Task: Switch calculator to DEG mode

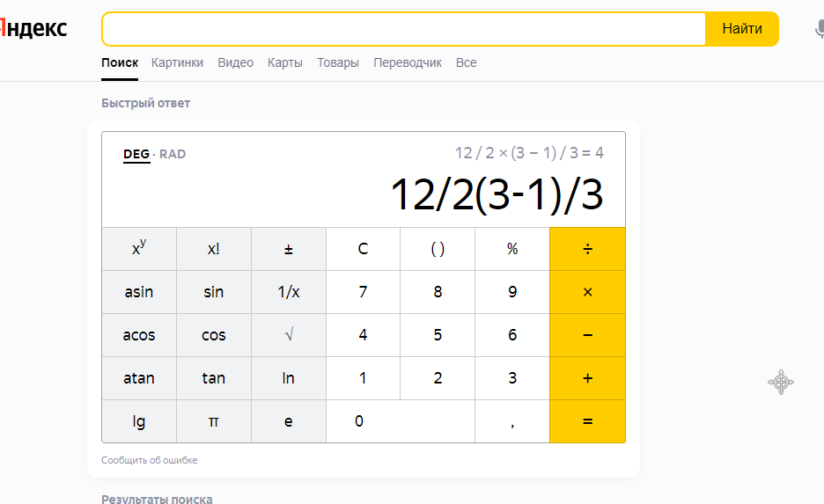Action: click(x=136, y=154)
